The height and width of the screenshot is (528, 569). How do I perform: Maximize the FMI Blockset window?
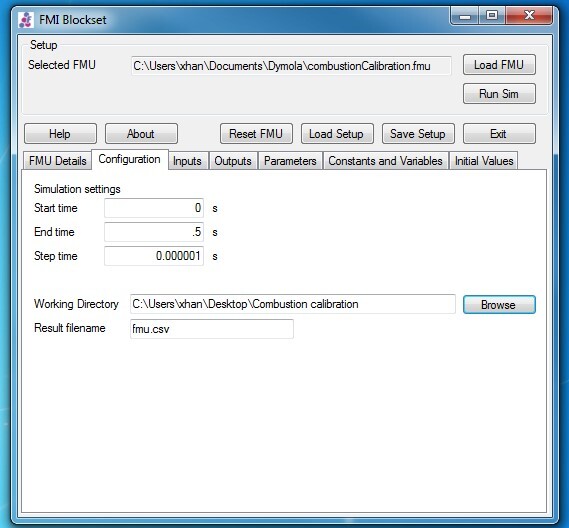[x=492, y=16]
